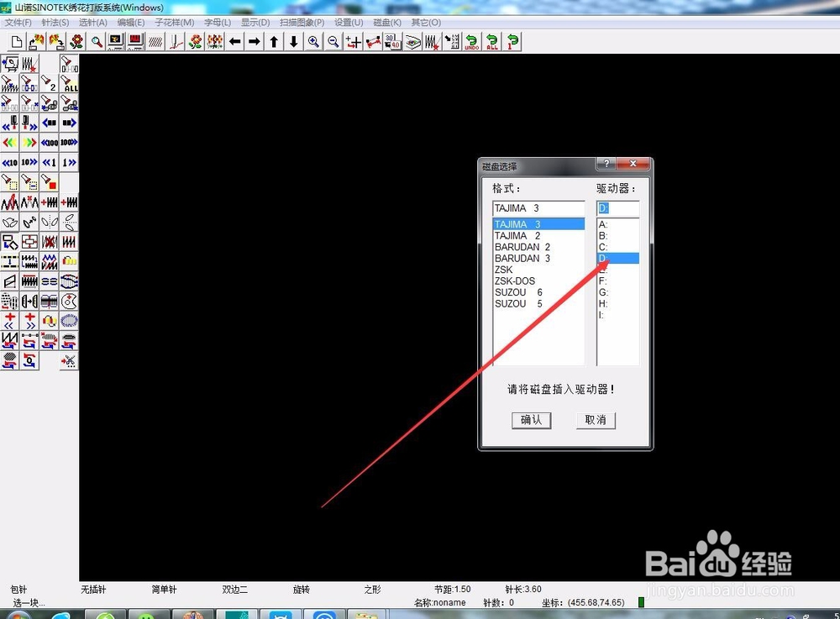
Task: Select ZSK in format list
Action: [538, 270]
